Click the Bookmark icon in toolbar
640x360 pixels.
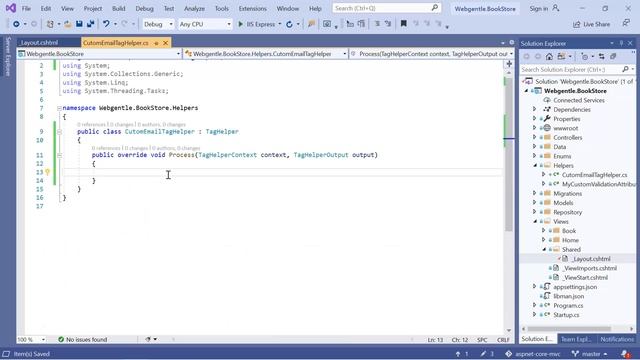(404, 24)
